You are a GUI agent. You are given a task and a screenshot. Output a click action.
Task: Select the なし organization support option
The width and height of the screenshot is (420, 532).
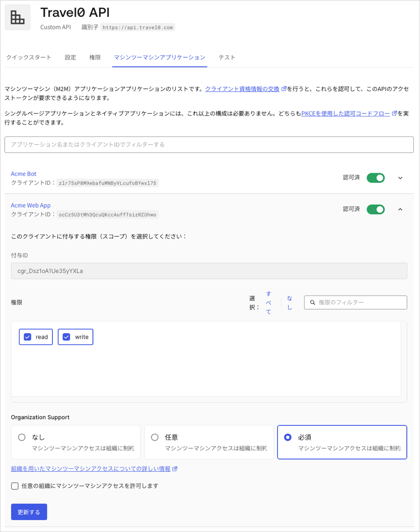coord(22,437)
